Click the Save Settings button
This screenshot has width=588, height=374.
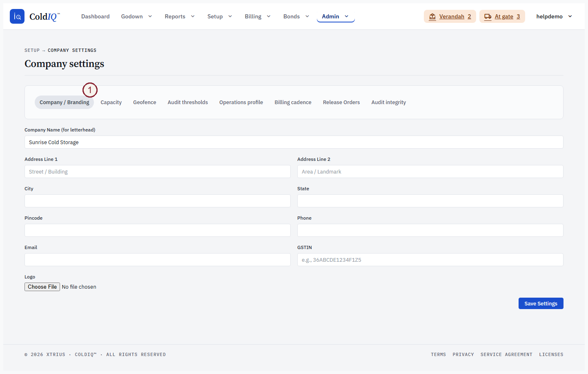(541, 303)
